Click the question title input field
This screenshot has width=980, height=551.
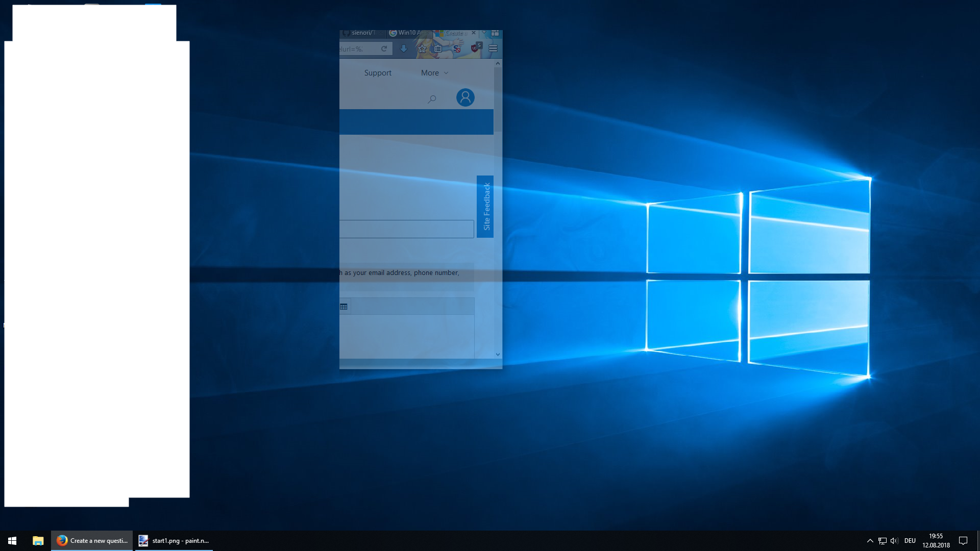(407, 229)
